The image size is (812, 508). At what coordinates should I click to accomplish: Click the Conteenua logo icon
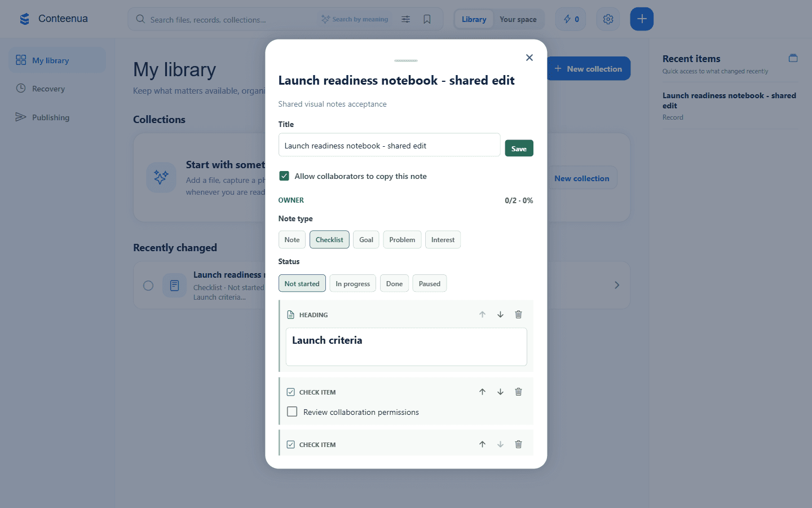[24, 19]
